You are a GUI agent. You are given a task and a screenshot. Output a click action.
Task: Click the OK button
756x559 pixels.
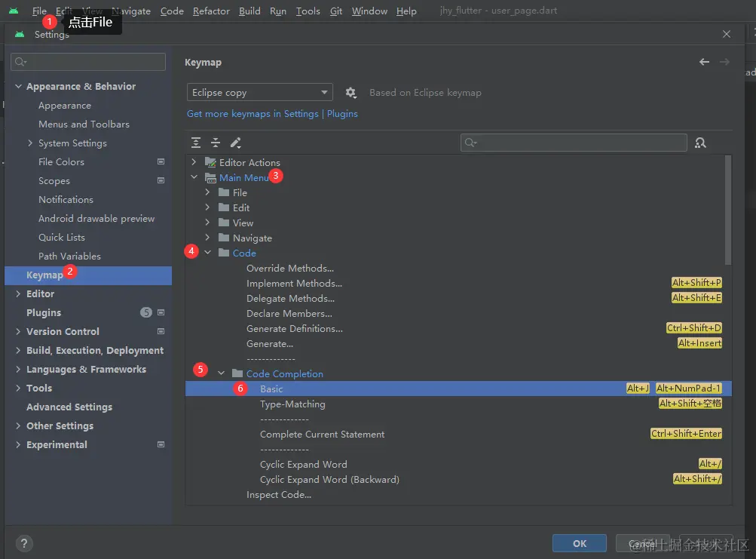[580, 544]
